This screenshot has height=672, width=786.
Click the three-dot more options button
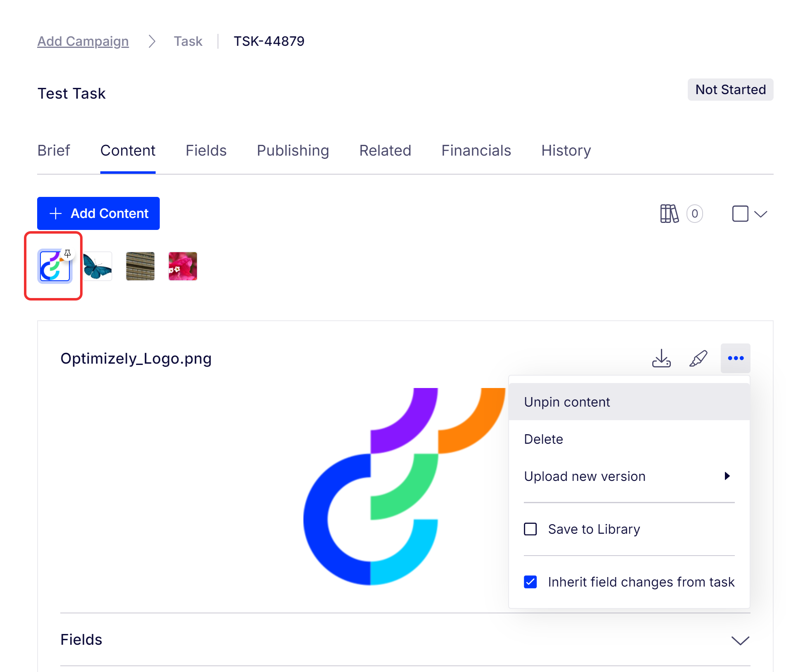tap(735, 358)
